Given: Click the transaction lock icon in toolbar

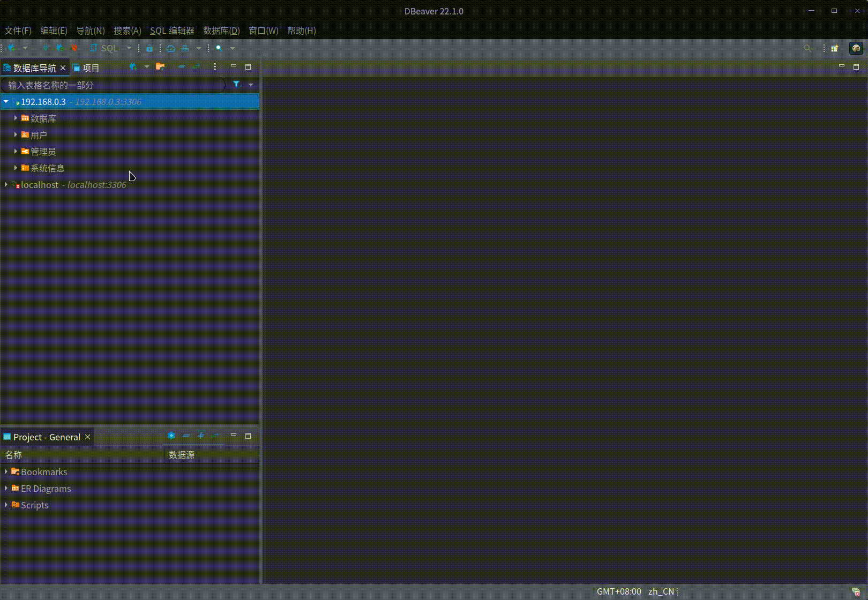Looking at the screenshot, I should tap(149, 48).
